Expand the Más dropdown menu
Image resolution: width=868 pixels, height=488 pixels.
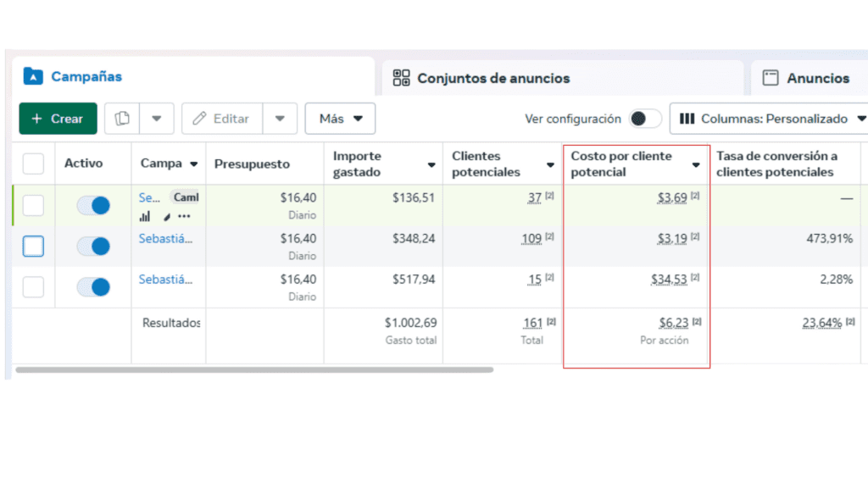coord(340,119)
